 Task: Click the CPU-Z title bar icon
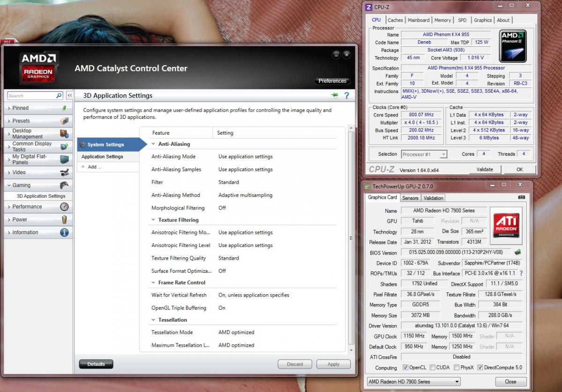click(369, 7)
